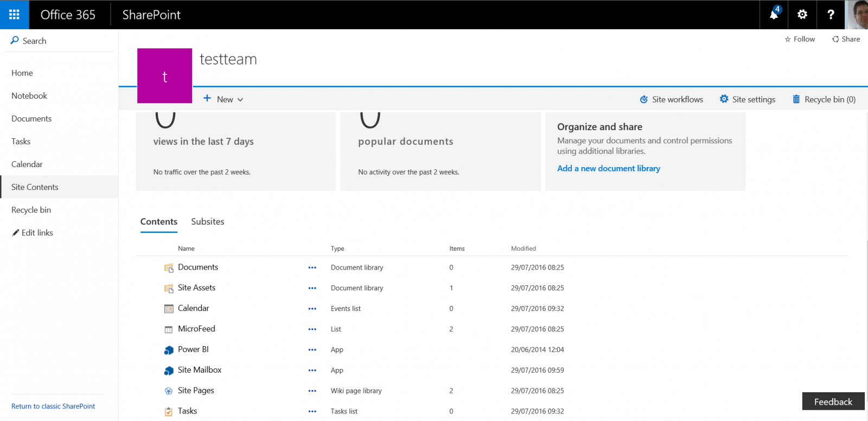868x421 pixels.
Task: Open the ellipsis menu for Power BI
Action: 312,350
